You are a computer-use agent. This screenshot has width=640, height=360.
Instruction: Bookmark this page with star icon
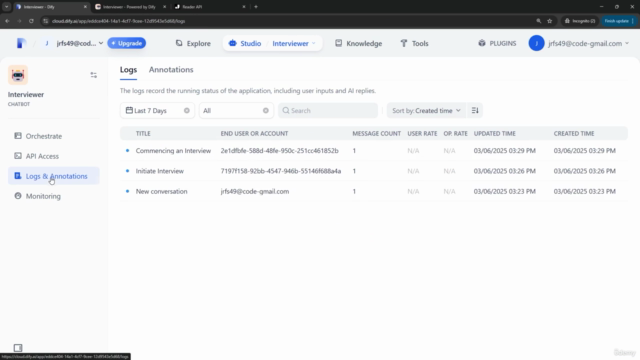(550, 21)
